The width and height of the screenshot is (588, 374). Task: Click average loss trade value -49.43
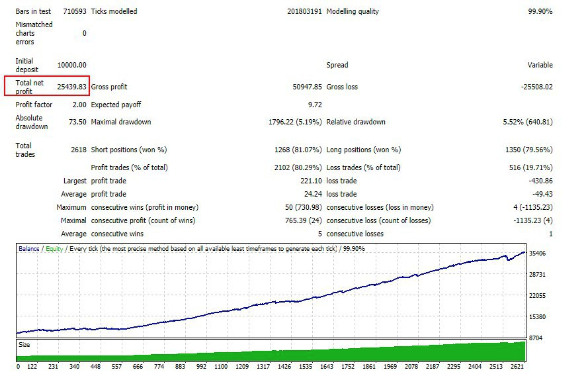point(542,194)
